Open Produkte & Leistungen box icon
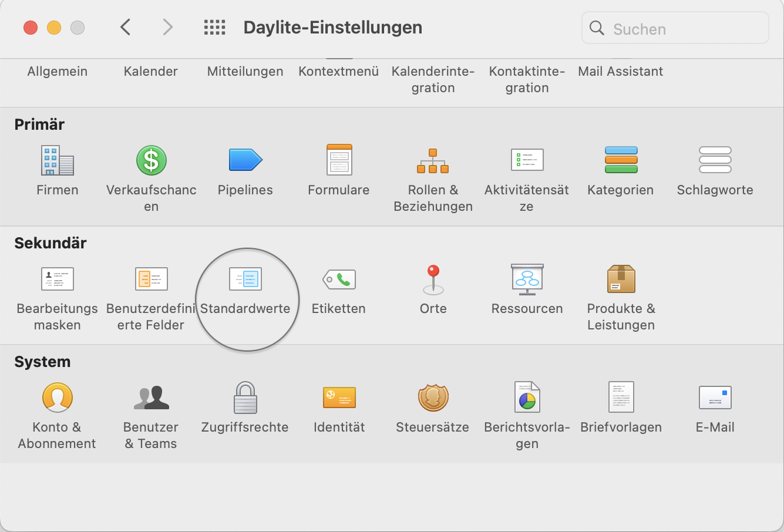The height and width of the screenshot is (532, 784). click(x=621, y=279)
